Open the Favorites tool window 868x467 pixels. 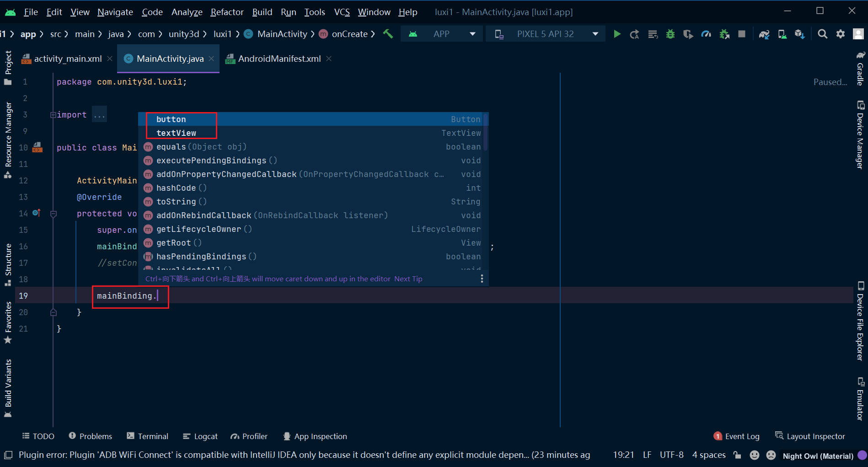8,322
